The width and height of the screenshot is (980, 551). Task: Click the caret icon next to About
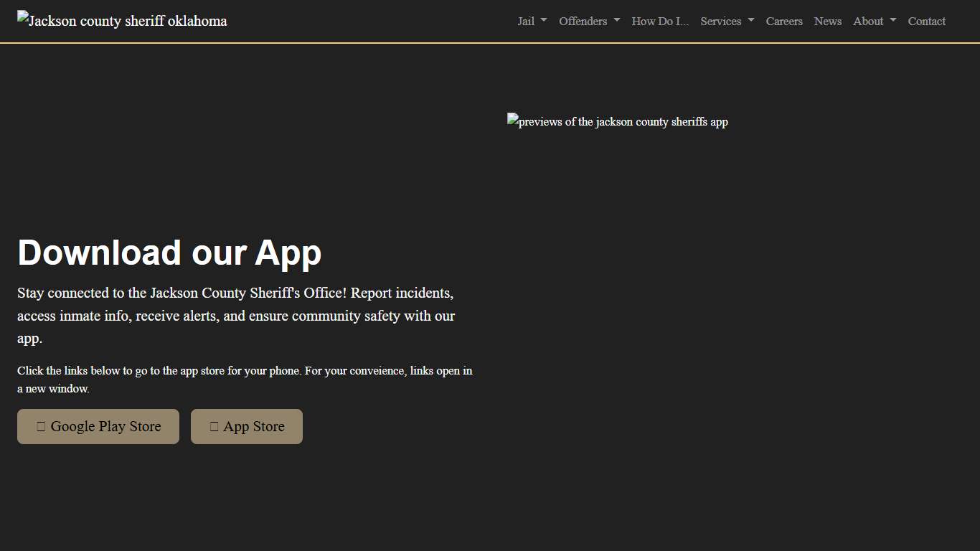[892, 22]
